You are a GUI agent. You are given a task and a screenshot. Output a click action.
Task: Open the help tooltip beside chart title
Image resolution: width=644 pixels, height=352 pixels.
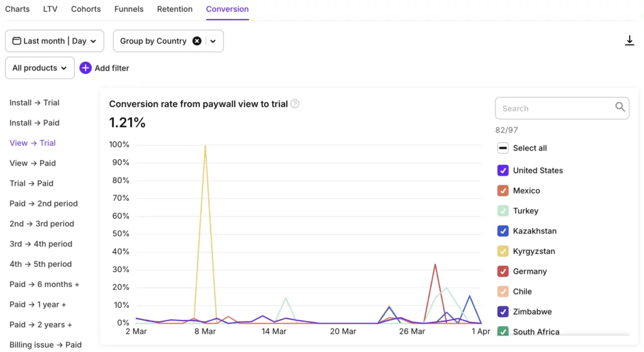(295, 104)
